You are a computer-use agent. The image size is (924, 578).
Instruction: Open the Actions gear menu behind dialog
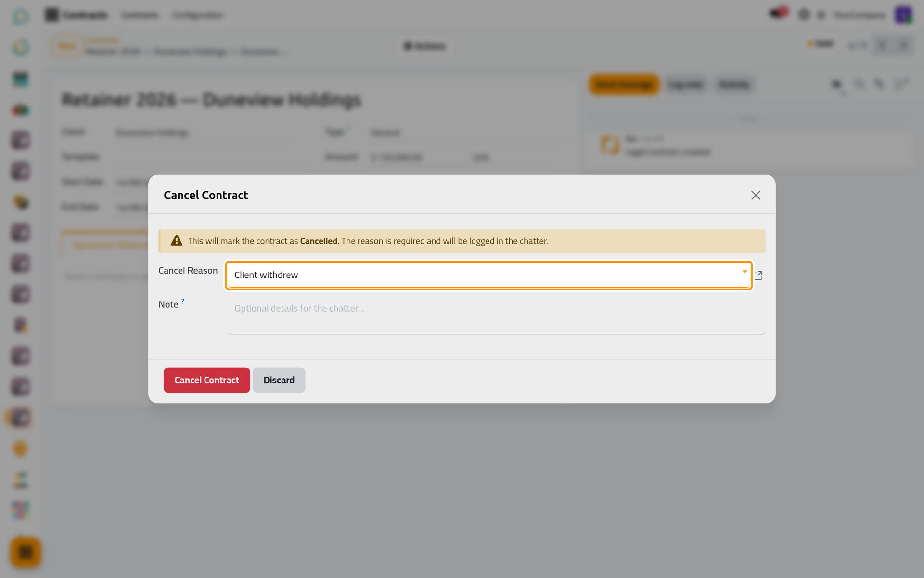(x=424, y=46)
